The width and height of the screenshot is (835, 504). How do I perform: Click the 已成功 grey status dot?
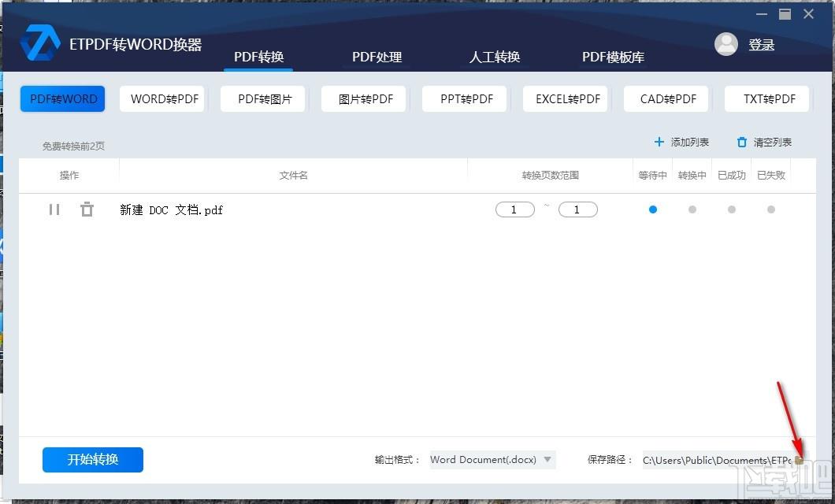[732, 209]
